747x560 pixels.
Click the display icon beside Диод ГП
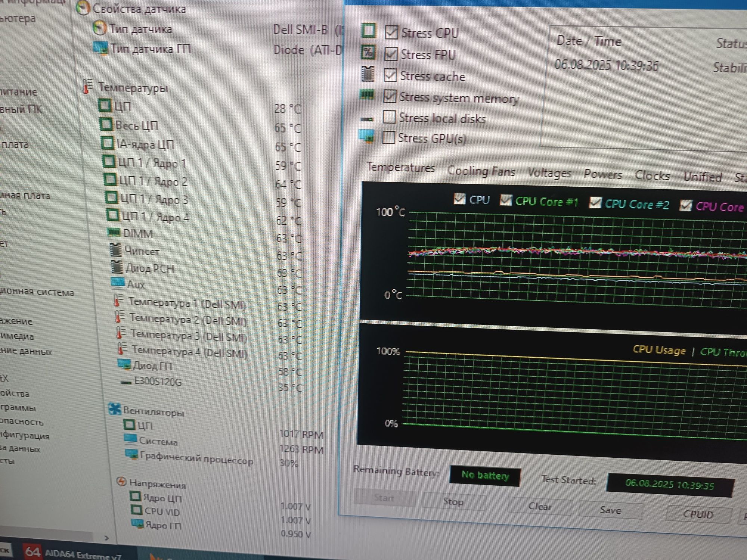coord(124,364)
